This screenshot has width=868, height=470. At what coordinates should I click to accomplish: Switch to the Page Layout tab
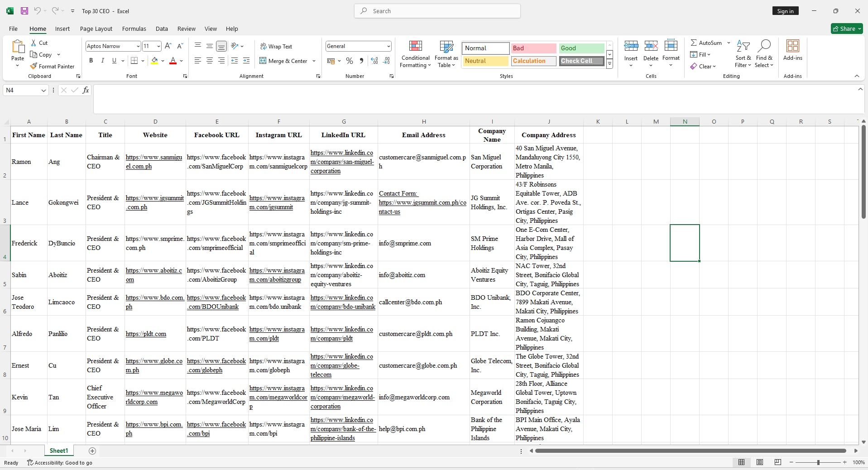point(96,29)
